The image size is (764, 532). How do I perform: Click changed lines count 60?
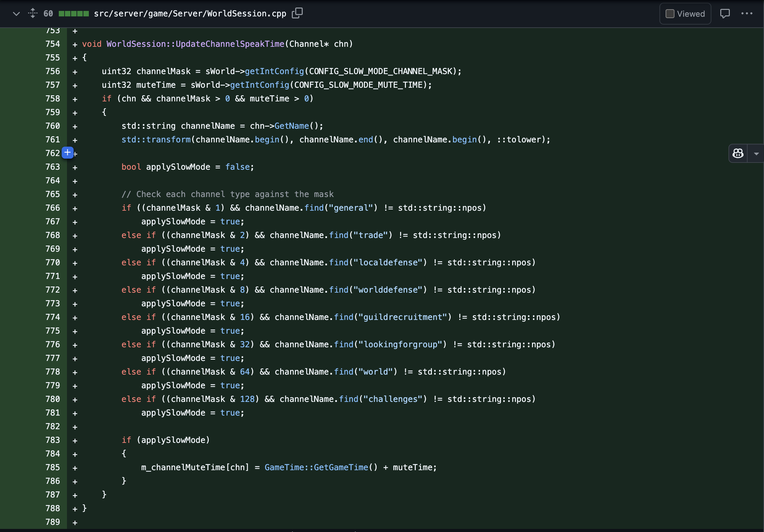[48, 14]
